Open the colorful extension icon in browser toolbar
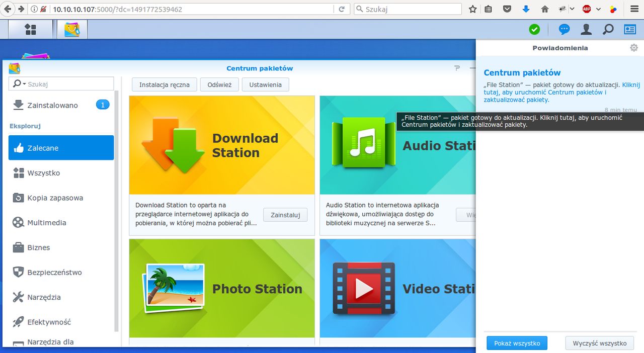 click(613, 9)
